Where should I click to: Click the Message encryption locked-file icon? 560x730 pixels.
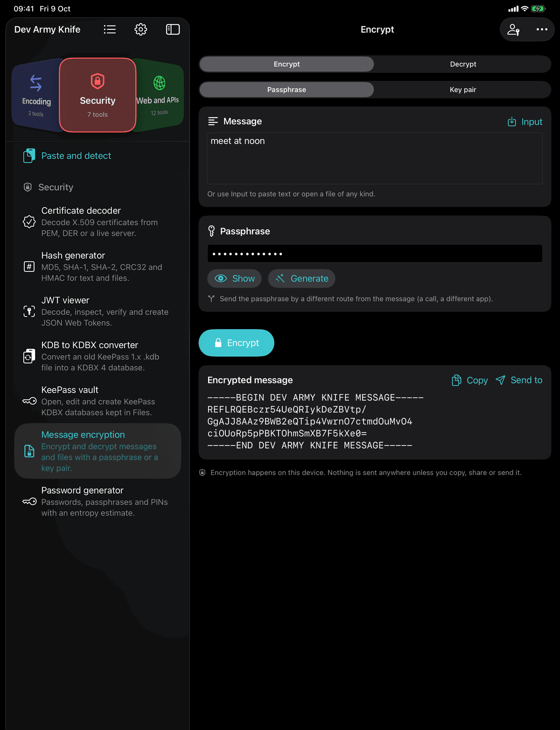[x=29, y=451]
